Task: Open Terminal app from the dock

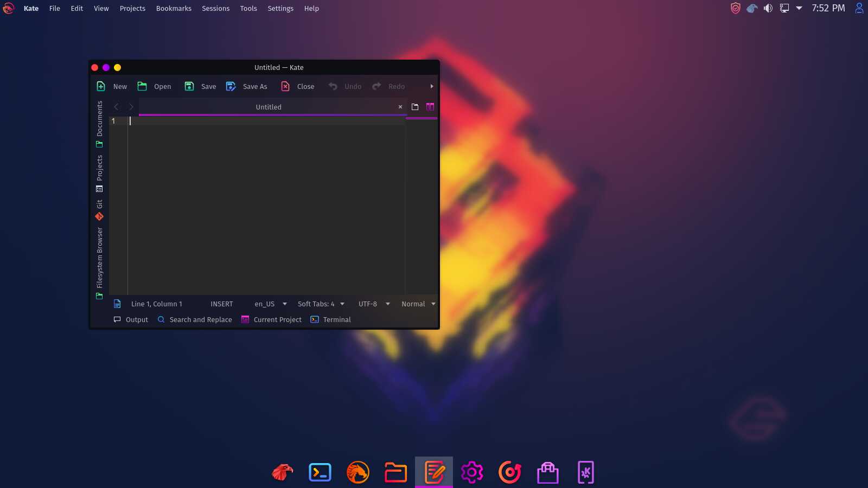Action: [320, 472]
